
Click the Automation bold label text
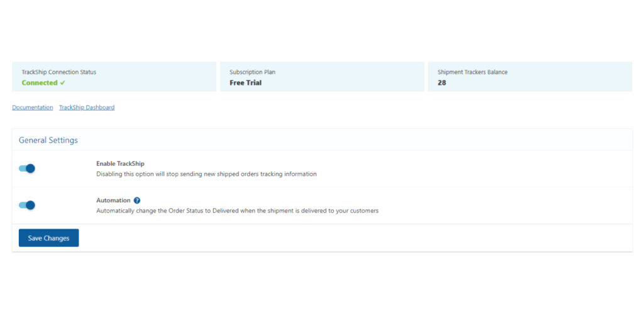point(113,200)
